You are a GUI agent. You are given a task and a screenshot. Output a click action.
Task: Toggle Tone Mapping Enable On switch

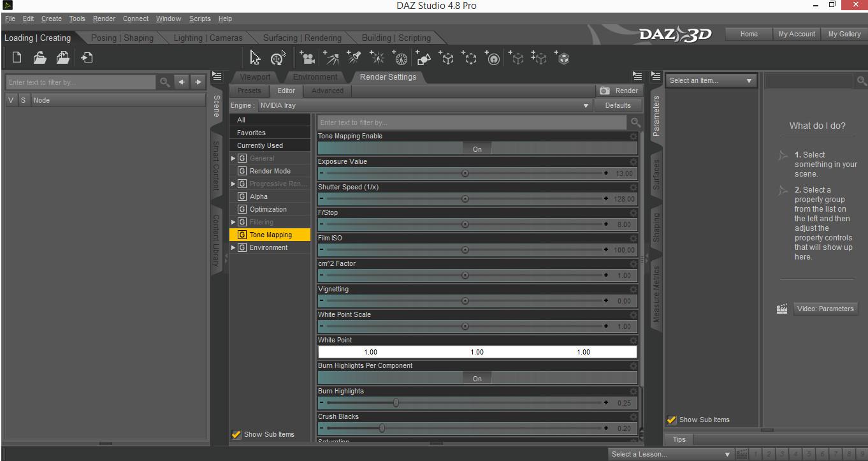[x=477, y=149]
